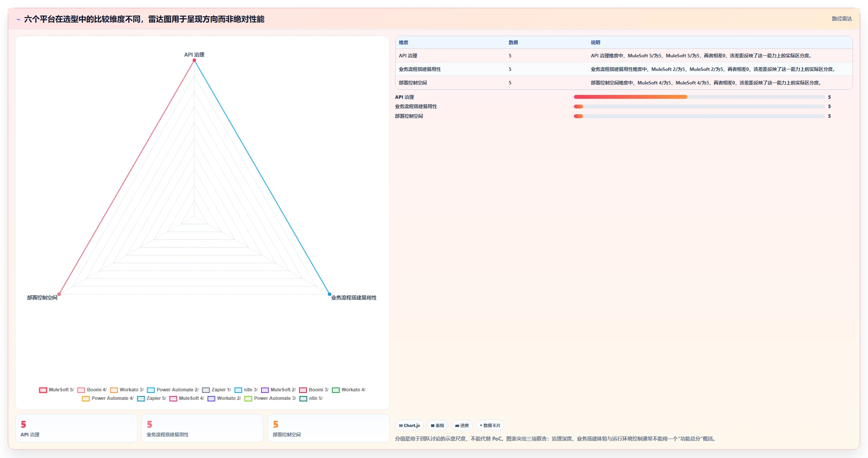Toggle the Power Automate 2/ legend entry

[x=173, y=390]
